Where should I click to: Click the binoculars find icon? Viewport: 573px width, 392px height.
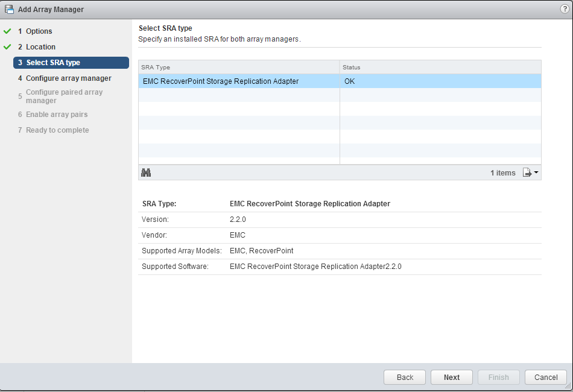point(146,172)
